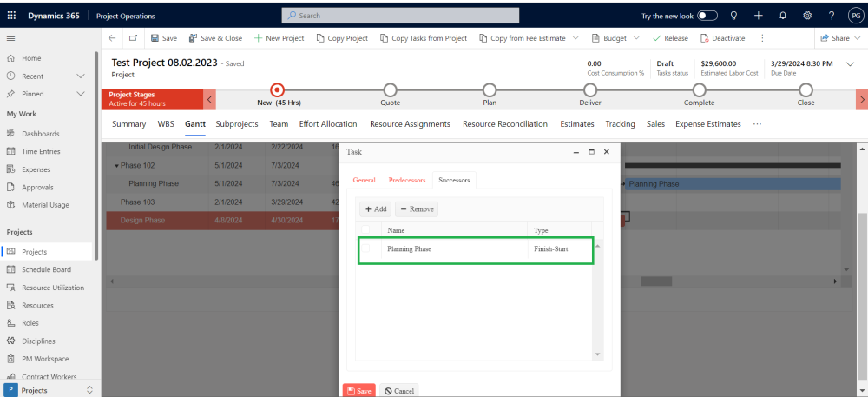The image size is (868, 397).
Task: Open the Summary tab
Action: click(129, 124)
